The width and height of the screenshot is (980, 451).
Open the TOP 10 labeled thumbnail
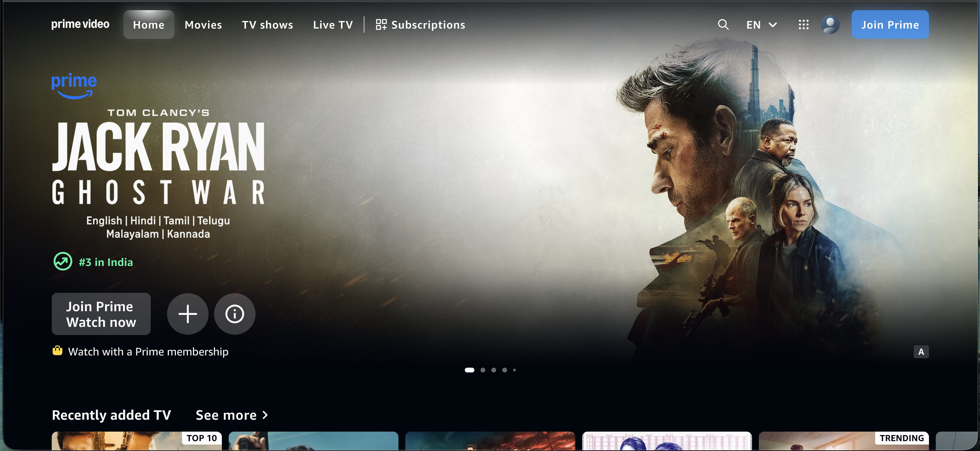pos(136,441)
